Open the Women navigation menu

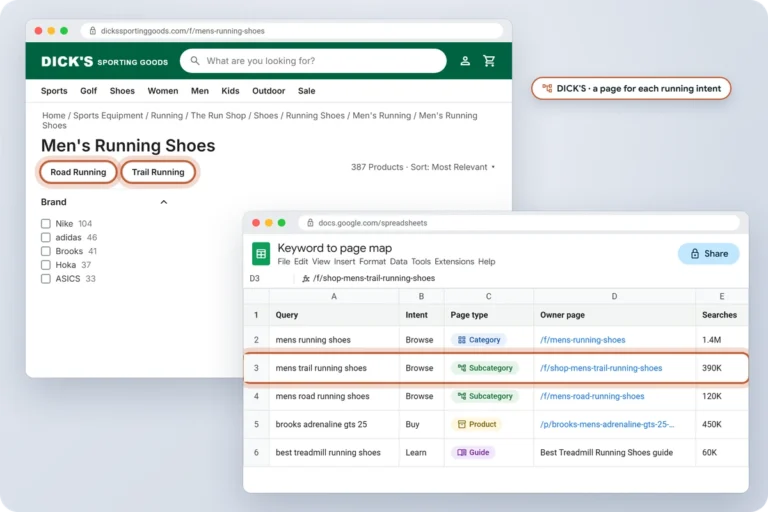point(163,91)
